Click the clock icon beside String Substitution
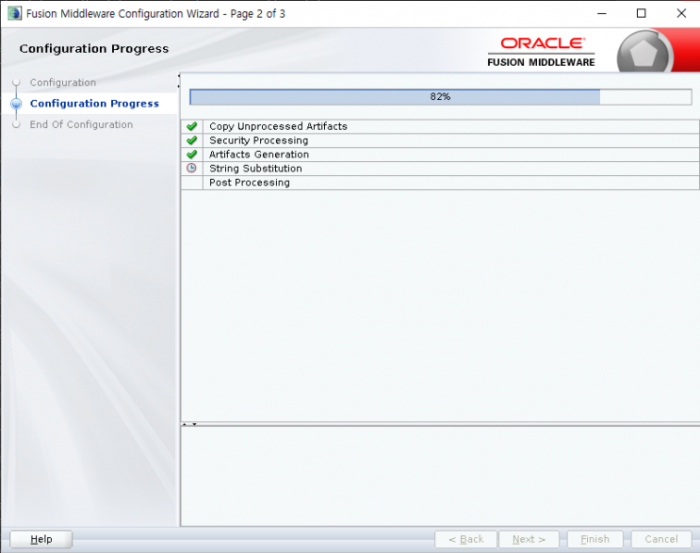The height and width of the screenshot is (553, 700). coord(192,168)
